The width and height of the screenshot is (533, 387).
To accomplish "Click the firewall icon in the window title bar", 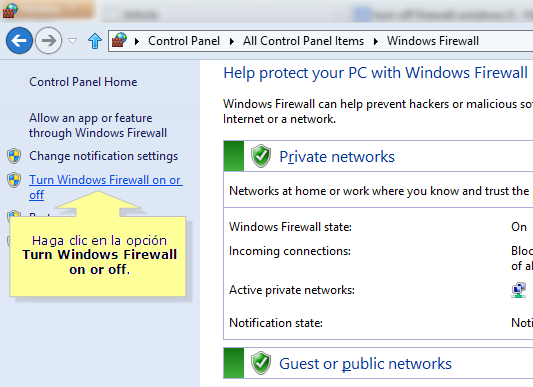I will [10, 11].
